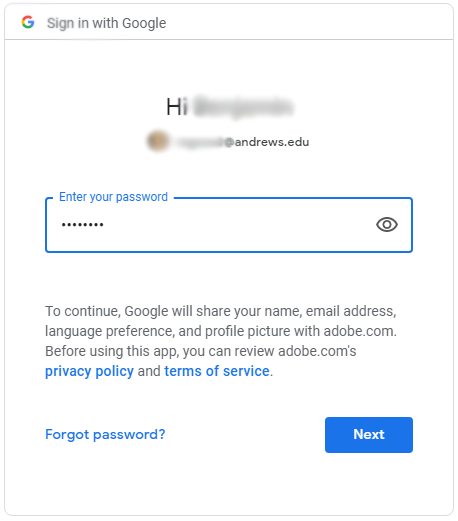Screen dimensions: 458x521
Task: Click the "language preference, and profile picture" line
Action: pos(221,331)
